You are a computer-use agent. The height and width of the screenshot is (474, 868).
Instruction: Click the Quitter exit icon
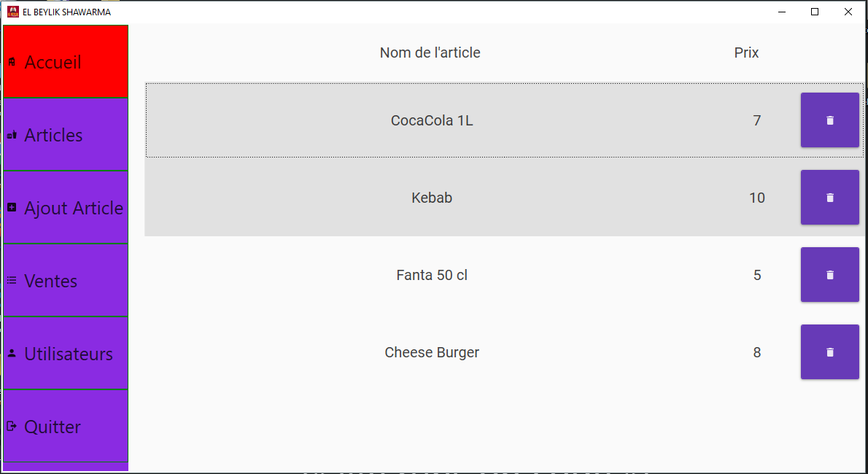(12, 426)
